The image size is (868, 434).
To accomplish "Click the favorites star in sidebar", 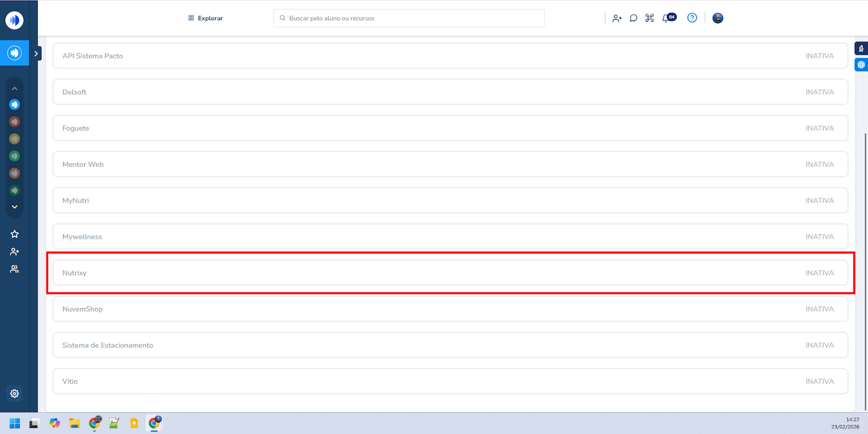I will coord(15,234).
